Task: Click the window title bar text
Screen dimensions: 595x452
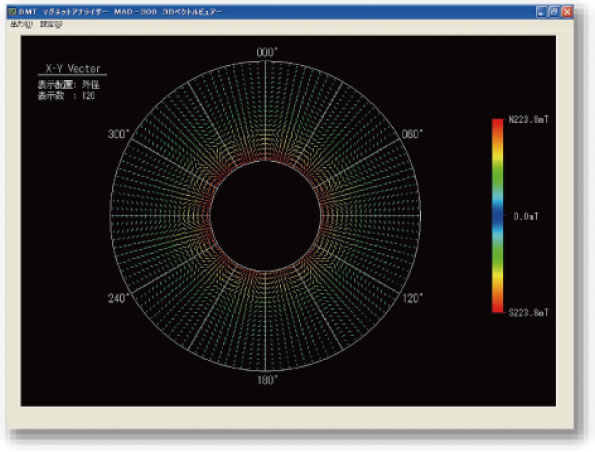Action: coord(121,12)
